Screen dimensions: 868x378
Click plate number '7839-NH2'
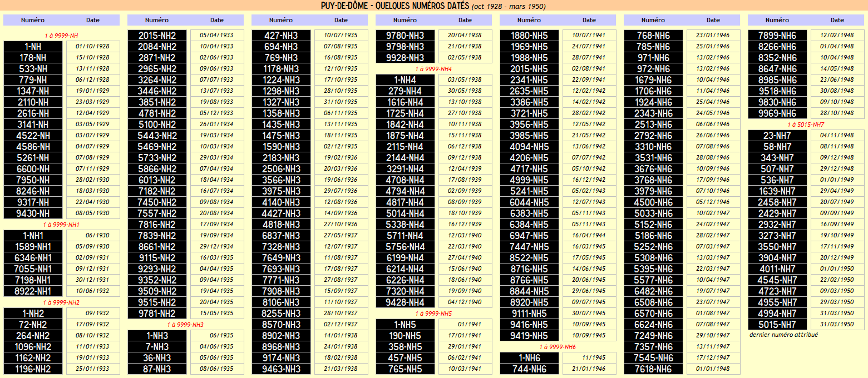[157, 236]
